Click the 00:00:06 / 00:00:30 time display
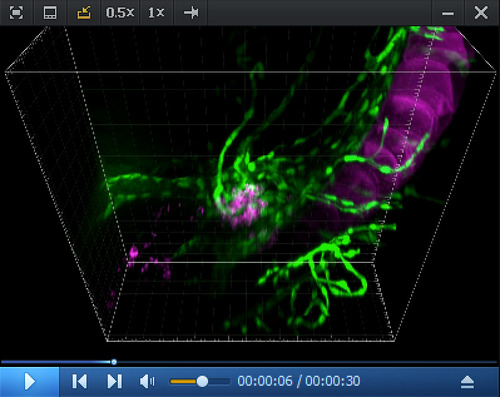 [x=299, y=381]
